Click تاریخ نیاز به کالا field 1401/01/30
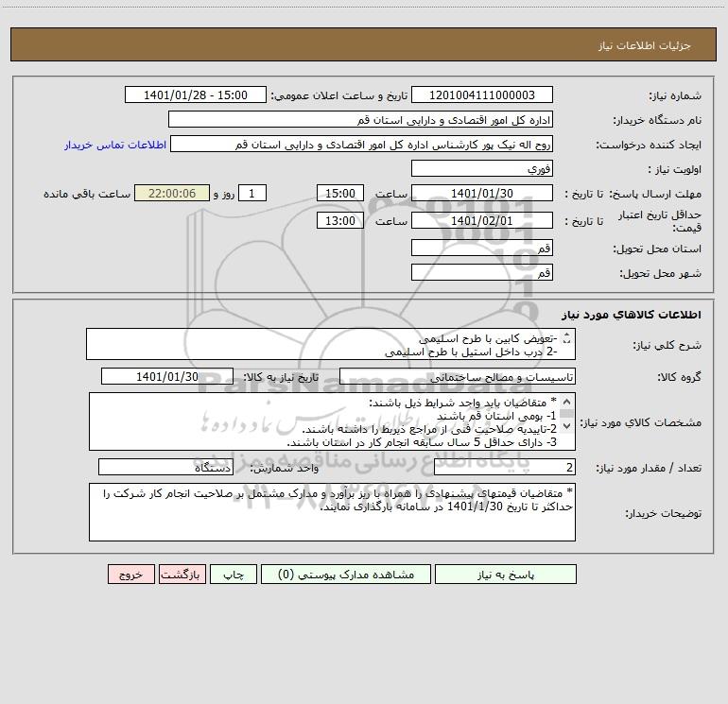 pyautogui.click(x=167, y=376)
